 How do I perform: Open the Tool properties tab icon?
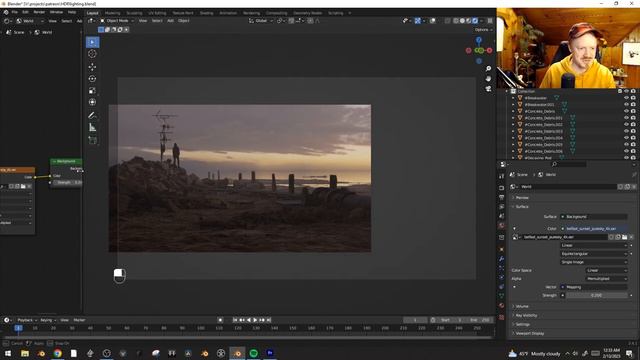pyautogui.click(x=502, y=176)
